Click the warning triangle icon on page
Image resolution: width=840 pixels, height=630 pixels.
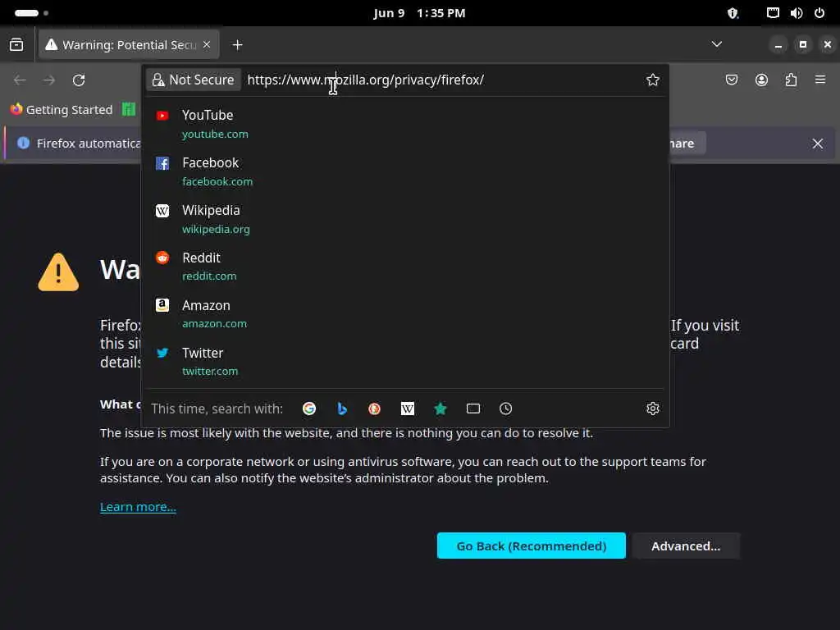click(x=58, y=272)
